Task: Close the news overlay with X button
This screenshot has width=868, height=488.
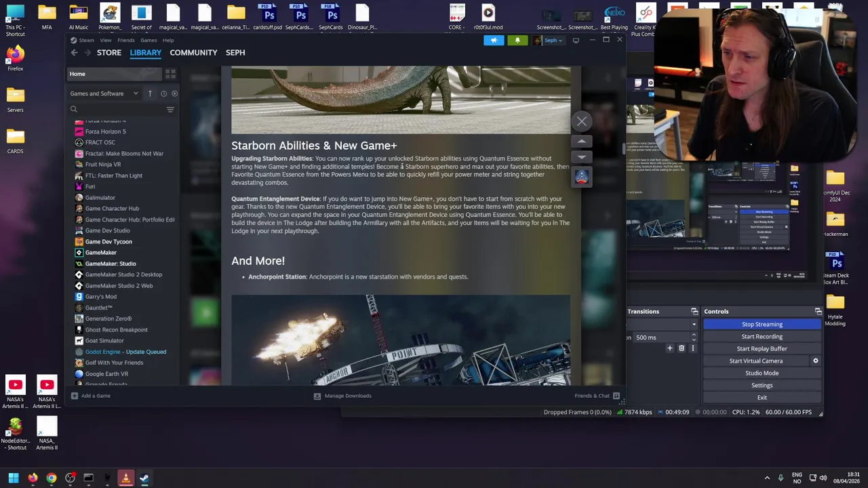Action: pyautogui.click(x=582, y=122)
